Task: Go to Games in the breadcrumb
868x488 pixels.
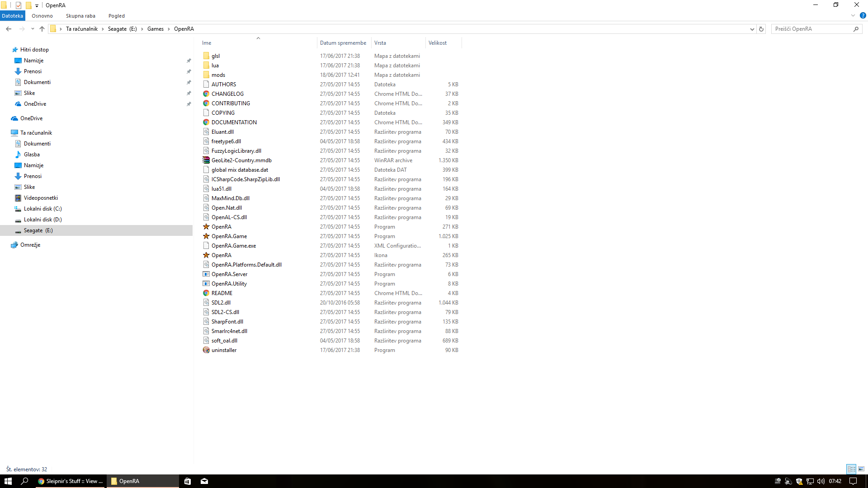Action: [156, 29]
